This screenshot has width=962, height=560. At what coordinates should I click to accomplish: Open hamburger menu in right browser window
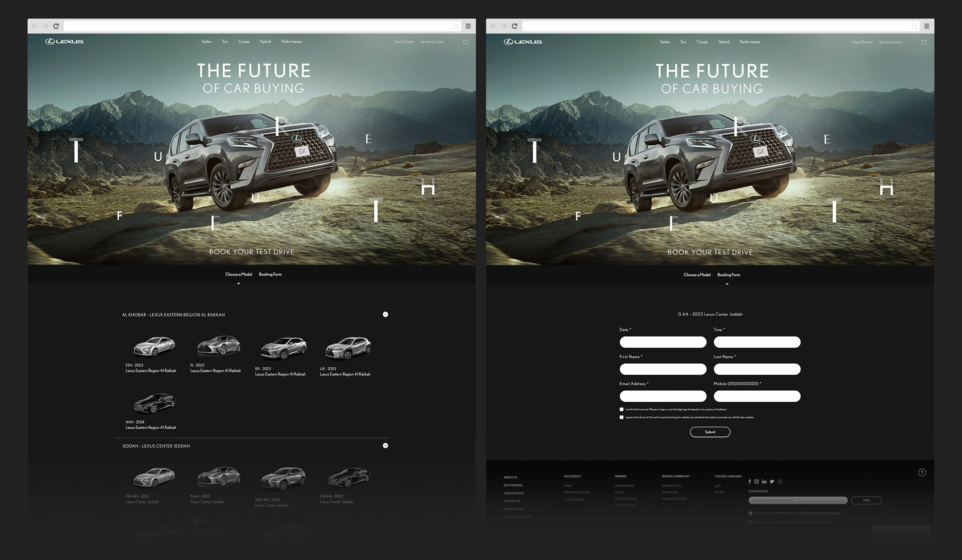926,26
